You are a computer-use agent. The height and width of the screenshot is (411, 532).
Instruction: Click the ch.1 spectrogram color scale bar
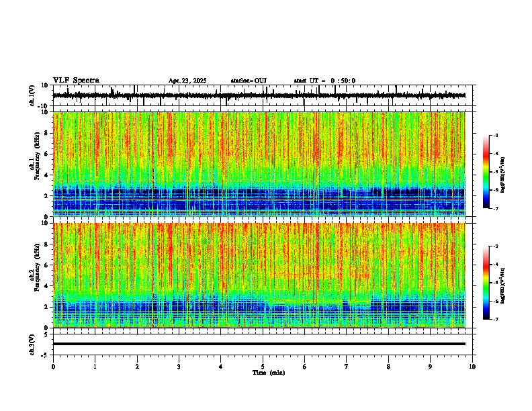point(486,172)
